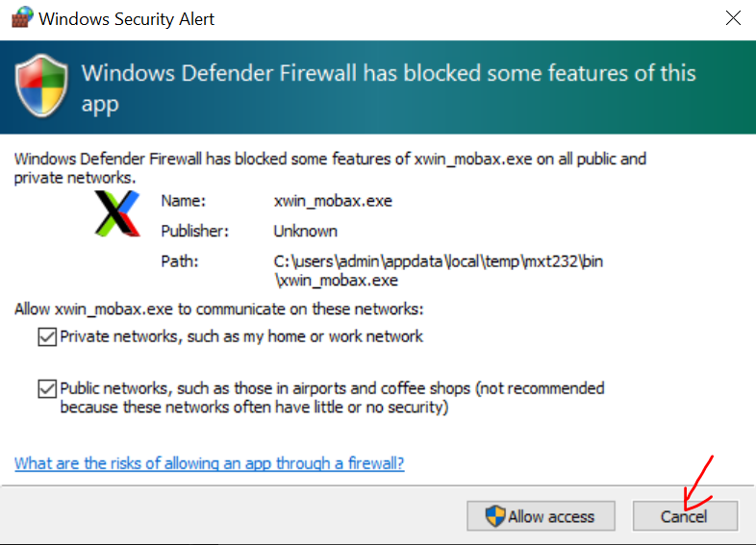Click the xwin_mobax X application icon
756x545 pixels.
116,213
